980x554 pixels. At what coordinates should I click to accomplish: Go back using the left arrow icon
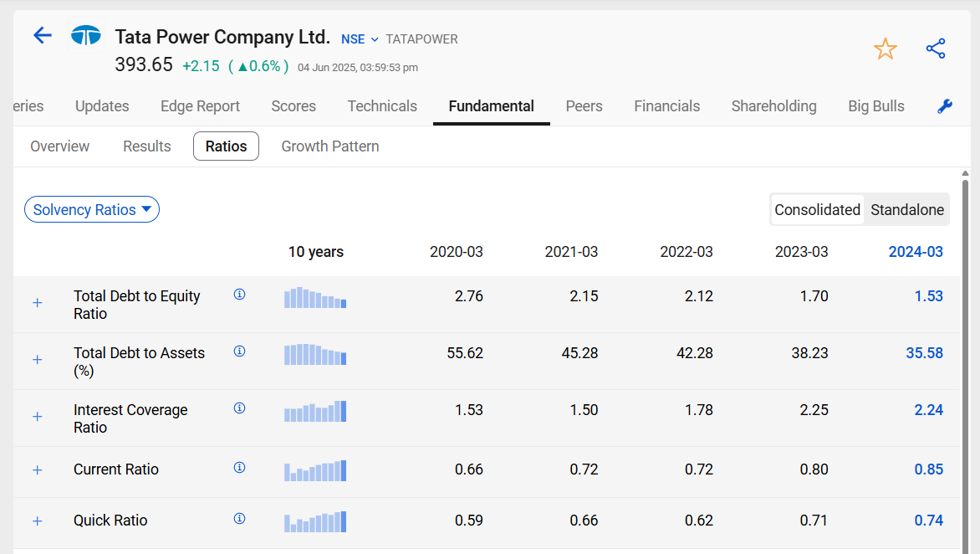click(x=43, y=35)
